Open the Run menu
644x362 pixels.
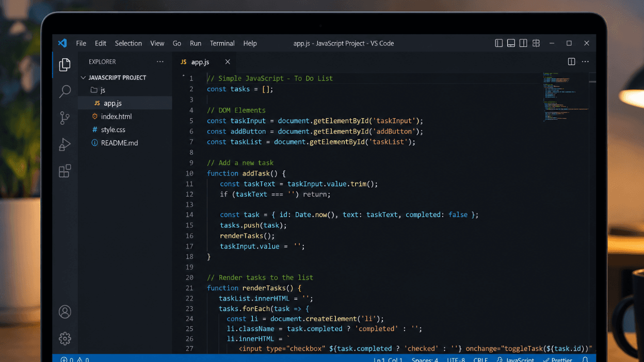196,43
